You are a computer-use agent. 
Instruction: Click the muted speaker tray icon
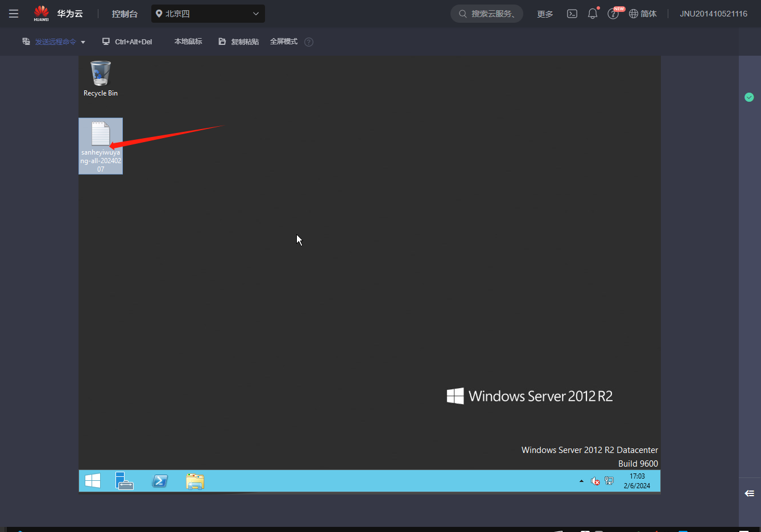(x=595, y=481)
